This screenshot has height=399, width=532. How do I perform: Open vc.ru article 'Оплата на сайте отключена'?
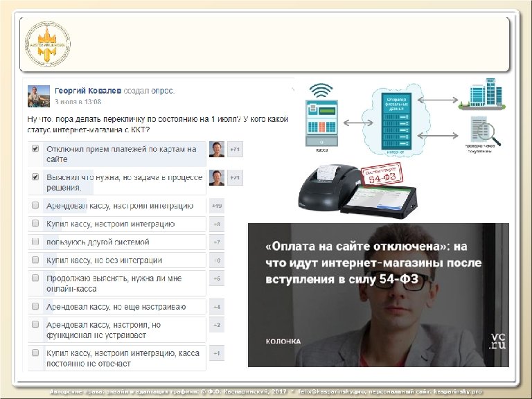[378, 295]
